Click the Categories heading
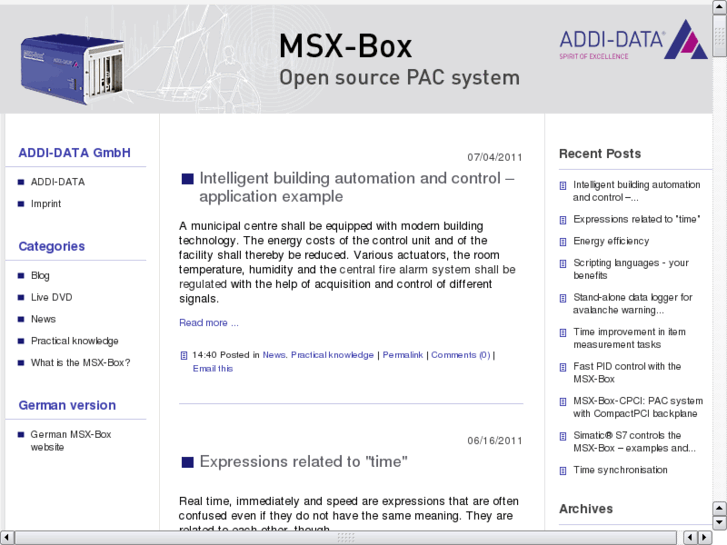The width and height of the screenshot is (727, 545). [51, 246]
